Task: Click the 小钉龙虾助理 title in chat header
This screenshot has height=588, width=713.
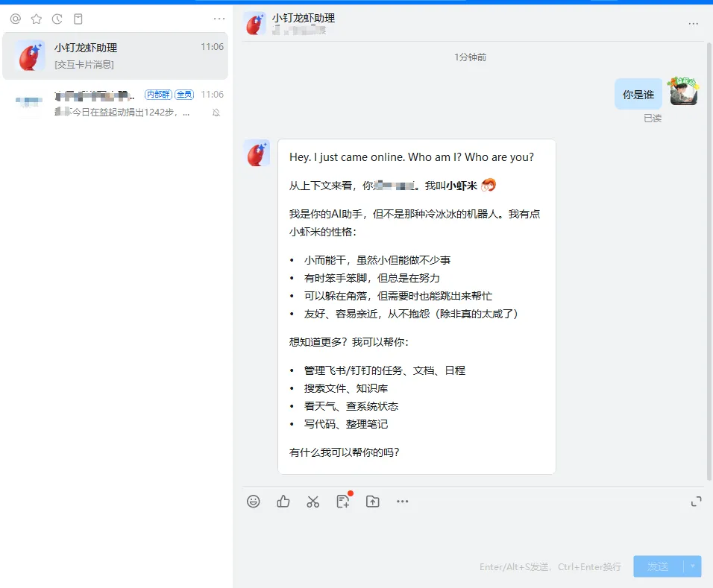Action: pyautogui.click(x=304, y=18)
